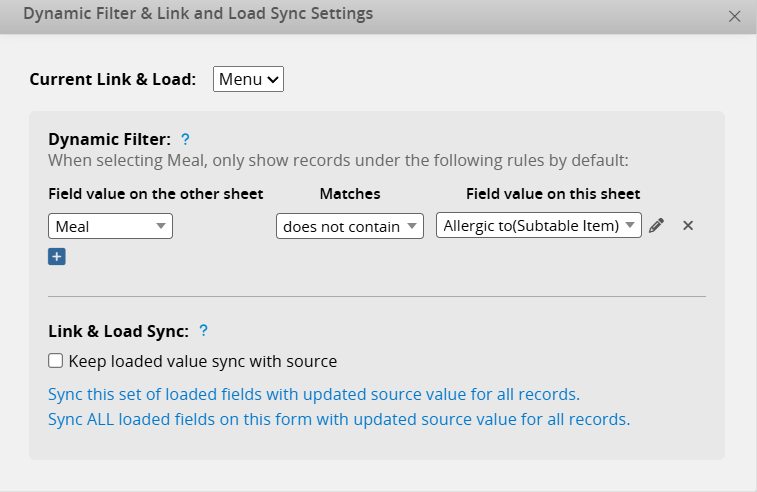Edit the filter rule with the pencil icon
The width and height of the screenshot is (757, 492).
pyautogui.click(x=656, y=226)
